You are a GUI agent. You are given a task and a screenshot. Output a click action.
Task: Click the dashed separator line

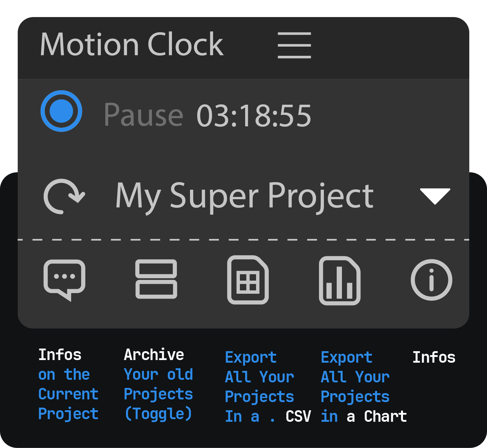(243, 240)
